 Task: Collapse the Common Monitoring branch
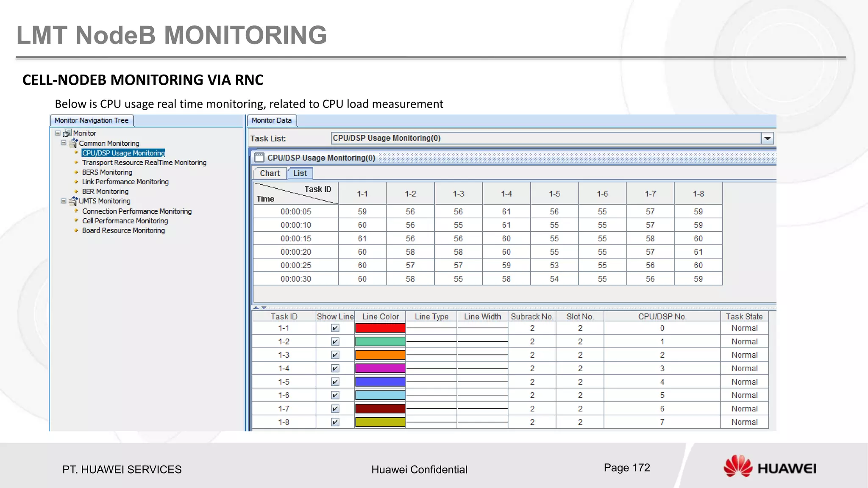[x=64, y=143]
